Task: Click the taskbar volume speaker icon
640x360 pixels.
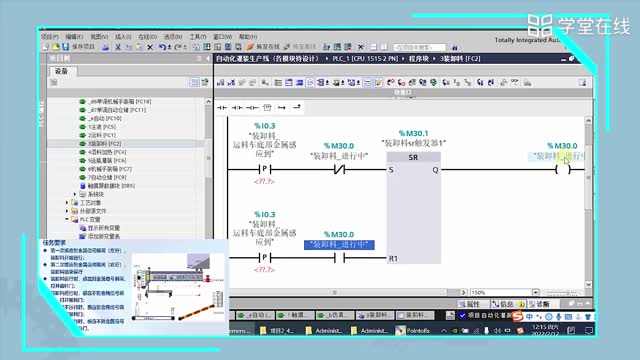Action: coord(497,331)
